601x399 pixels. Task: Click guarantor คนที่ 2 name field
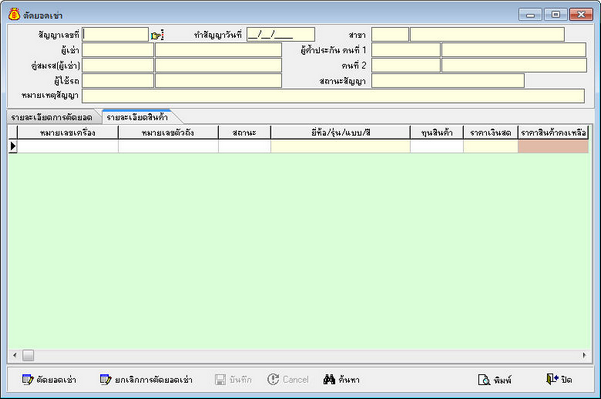pos(514,65)
